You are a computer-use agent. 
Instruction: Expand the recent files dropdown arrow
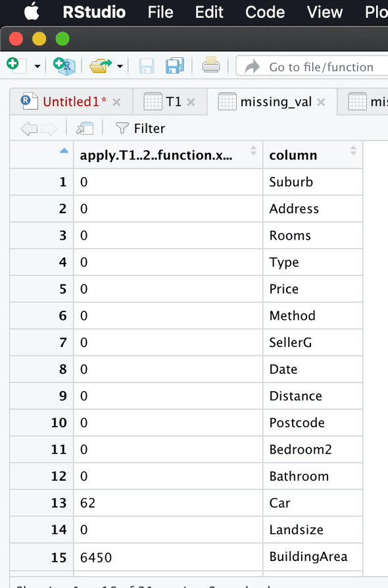coord(120,67)
